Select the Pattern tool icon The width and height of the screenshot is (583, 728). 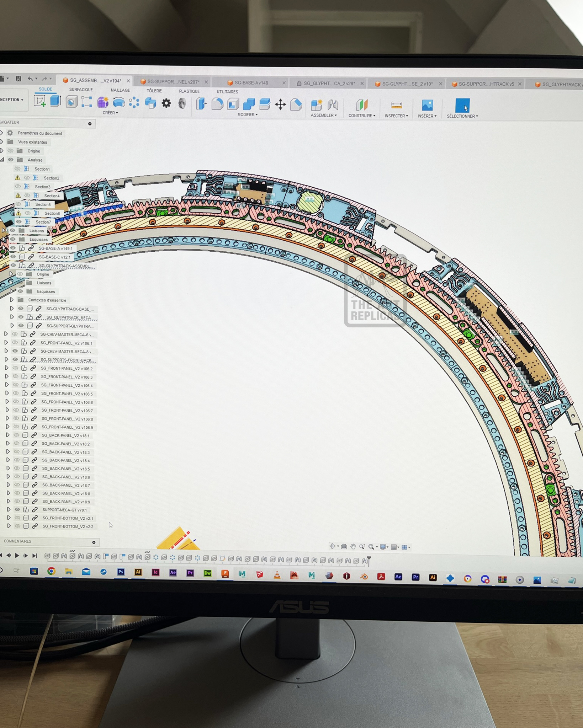134,102
